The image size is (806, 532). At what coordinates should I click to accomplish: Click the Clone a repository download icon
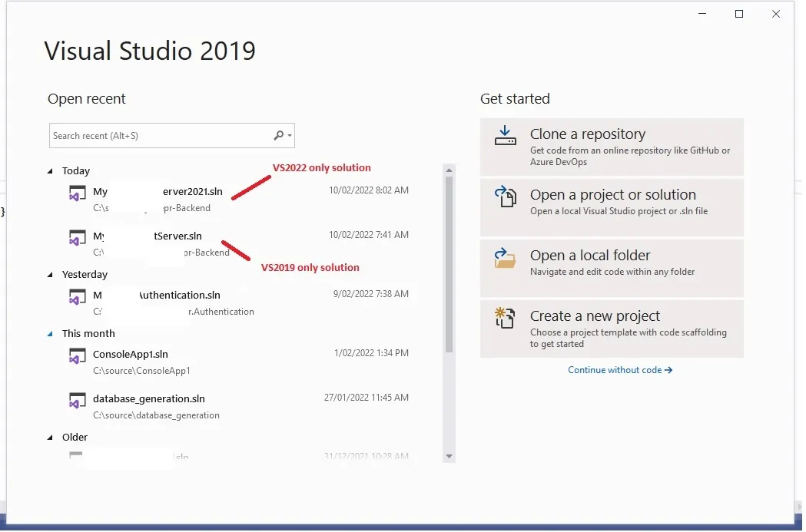(x=505, y=136)
